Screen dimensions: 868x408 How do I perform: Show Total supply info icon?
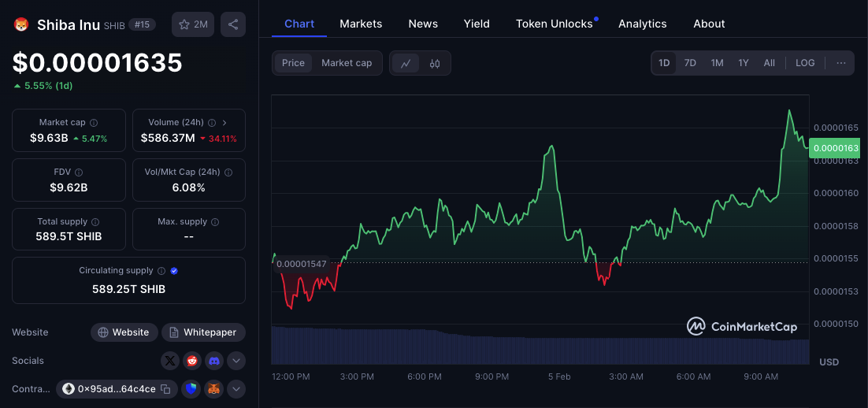click(95, 221)
